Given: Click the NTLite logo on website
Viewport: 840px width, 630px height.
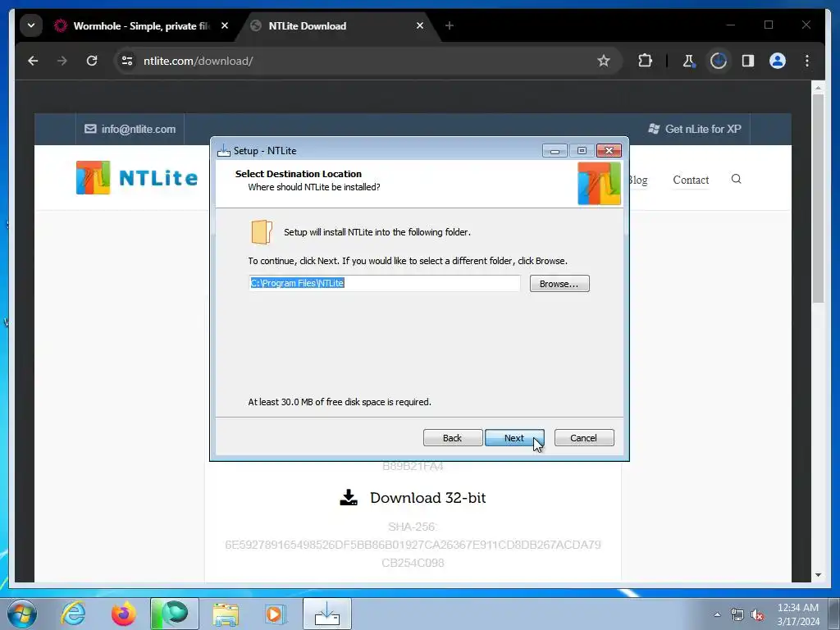Looking at the screenshot, I should [x=137, y=178].
